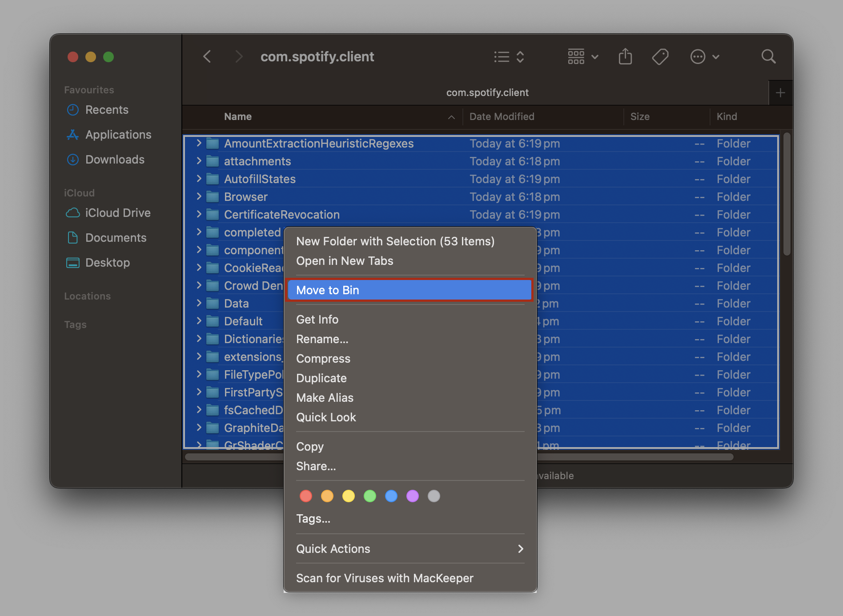Click the AutofillStates folder icon
The image size is (843, 616).
[213, 179]
